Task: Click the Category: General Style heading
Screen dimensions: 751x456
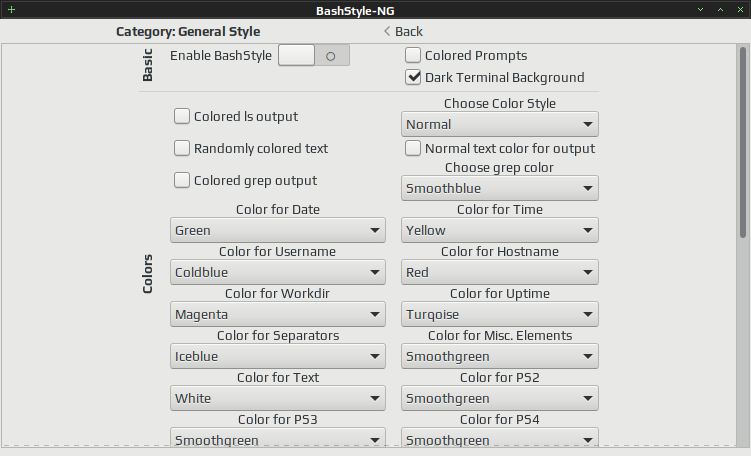Action: pyautogui.click(x=188, y=32)
